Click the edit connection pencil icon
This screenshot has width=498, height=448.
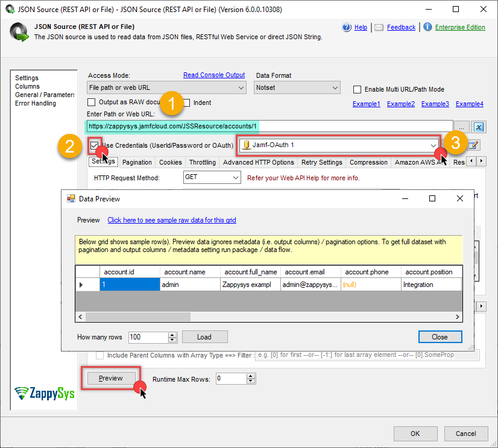[x=474, y=145]
